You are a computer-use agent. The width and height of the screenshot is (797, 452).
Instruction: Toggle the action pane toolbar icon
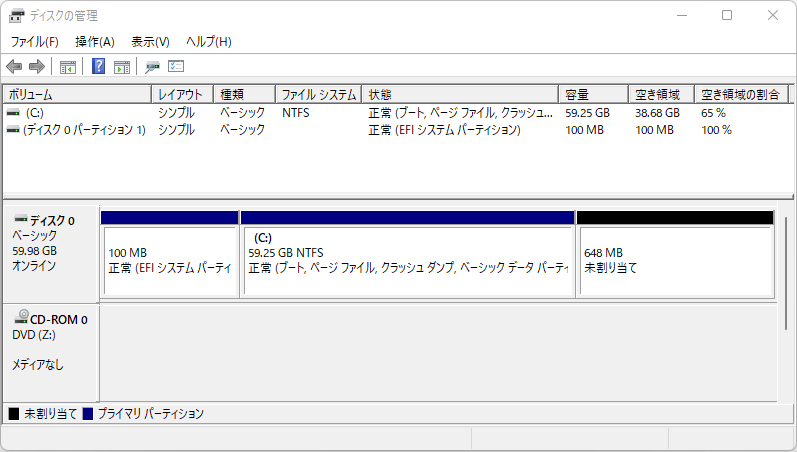pyautogui.click(x=122, y=67)
